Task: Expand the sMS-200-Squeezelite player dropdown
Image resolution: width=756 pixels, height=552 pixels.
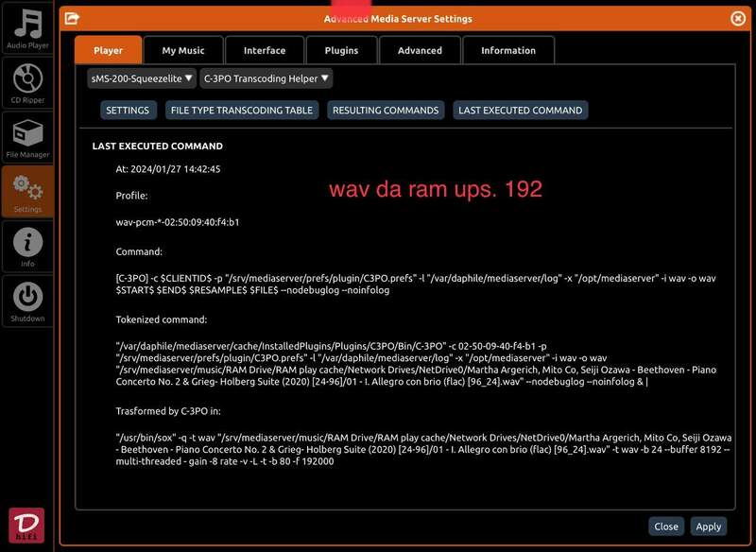Action: (142, 78)
